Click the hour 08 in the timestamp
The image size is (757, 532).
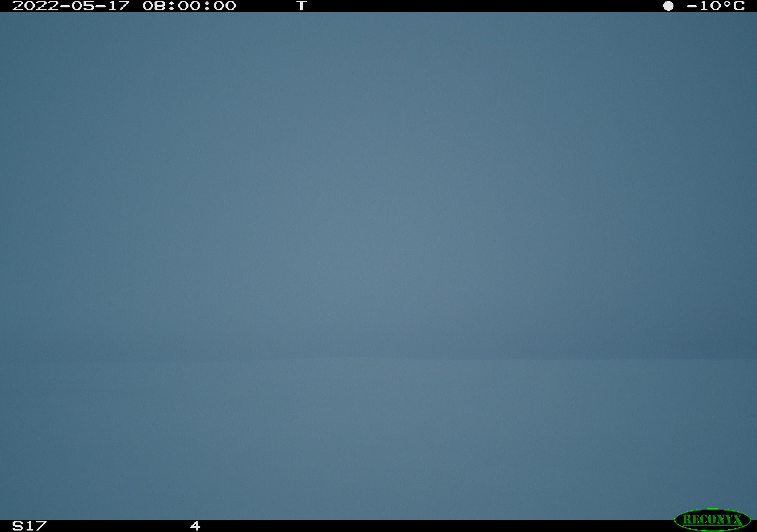[x=154, y=6]
